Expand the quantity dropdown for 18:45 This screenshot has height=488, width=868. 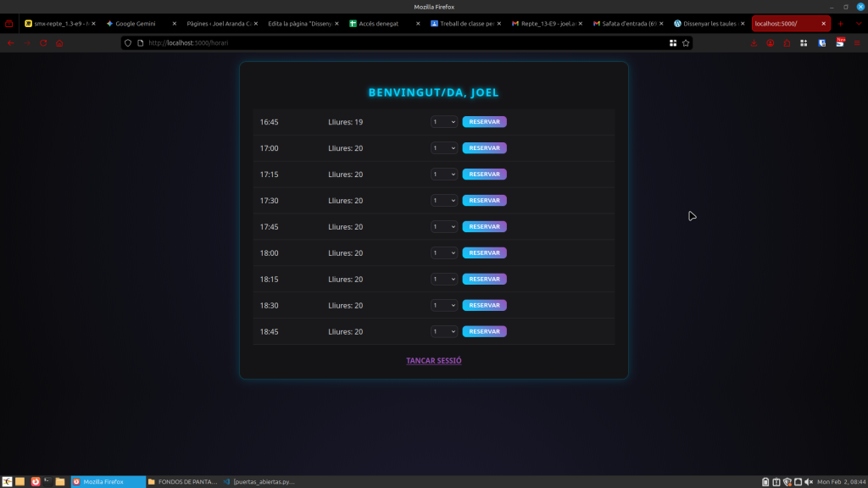[x=444, y=331]
